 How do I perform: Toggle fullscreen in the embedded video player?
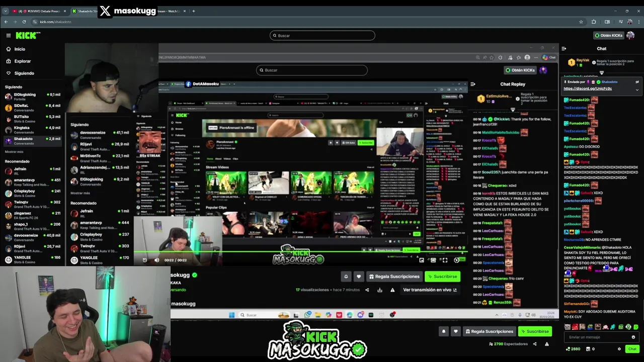[x=445, y=260]
